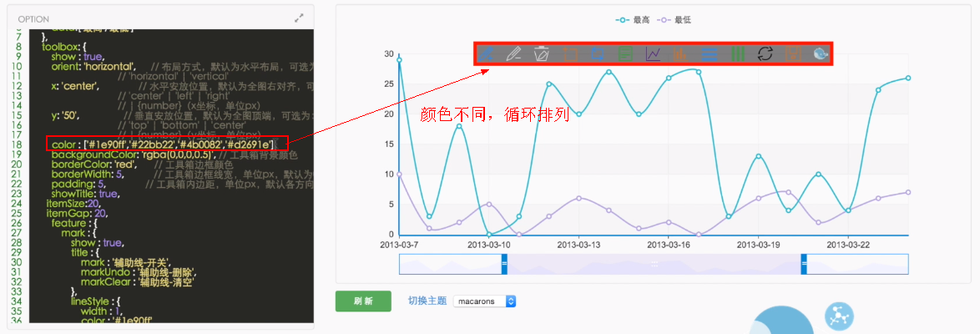Click code line "toolbox: {"
The height and width of the screenshot is (334, 980).
(63, 47)
